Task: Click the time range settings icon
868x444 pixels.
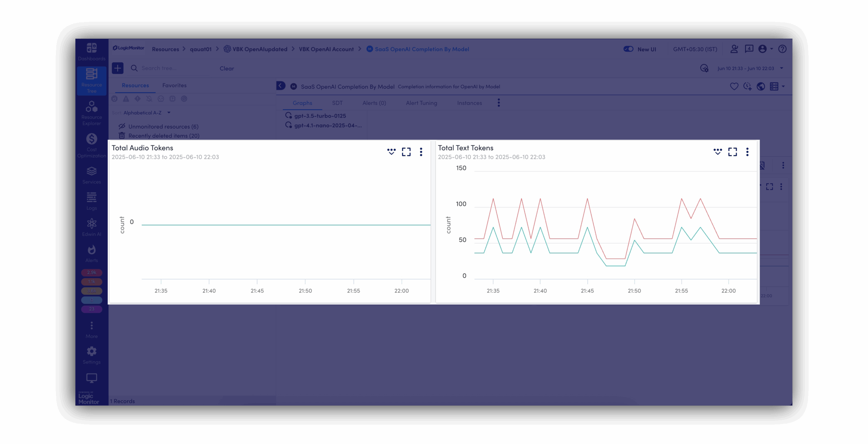Action: click(704, 68)
